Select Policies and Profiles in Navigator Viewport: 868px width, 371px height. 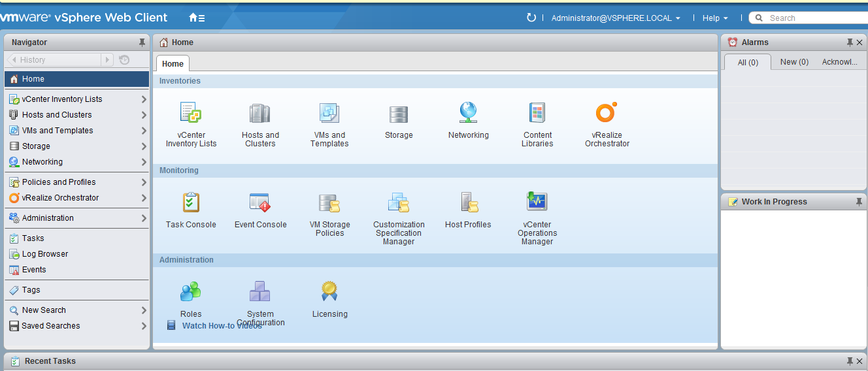(x=77, y=182)
